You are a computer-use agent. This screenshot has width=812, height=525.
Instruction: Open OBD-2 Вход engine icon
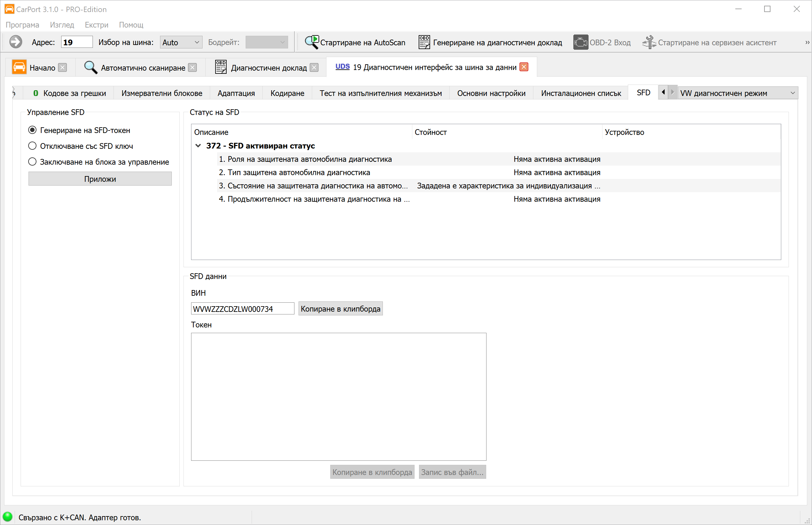click(x=580, y=42)
